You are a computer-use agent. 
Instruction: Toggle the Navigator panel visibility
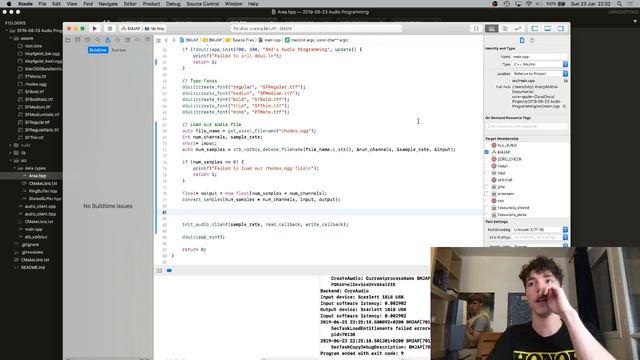click(x=535, y=29)
